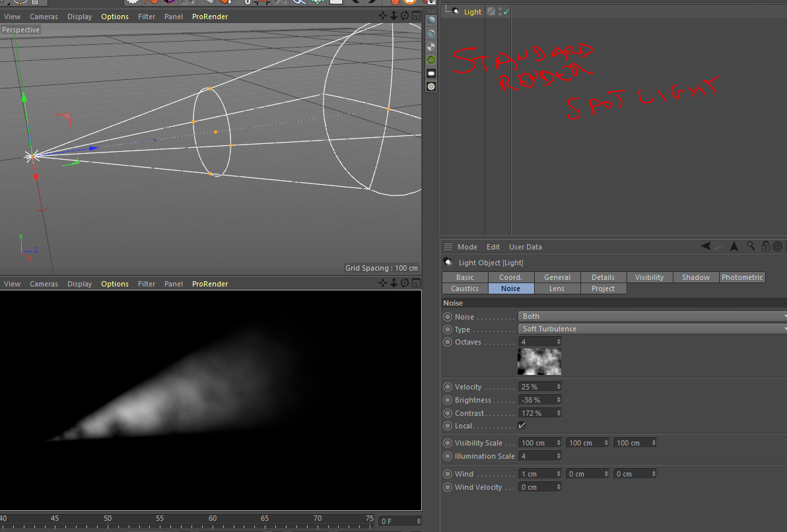
Task: Open the User Data menu
Action: coord(526,247)
